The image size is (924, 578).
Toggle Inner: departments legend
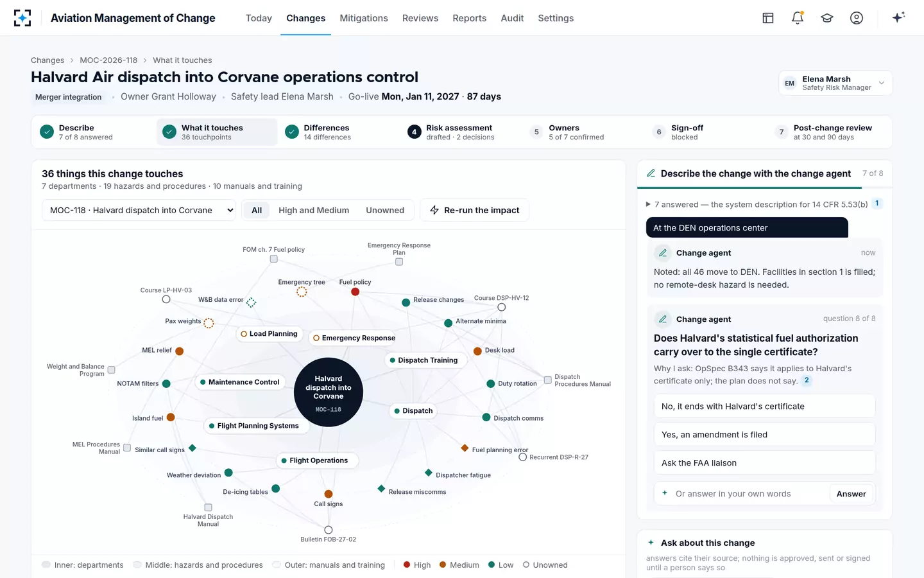[83, 565]
